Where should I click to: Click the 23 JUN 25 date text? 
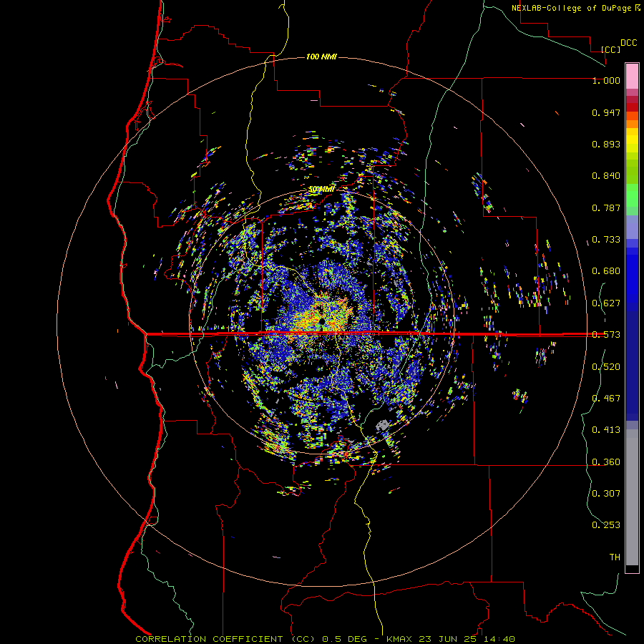coord(448,639)
